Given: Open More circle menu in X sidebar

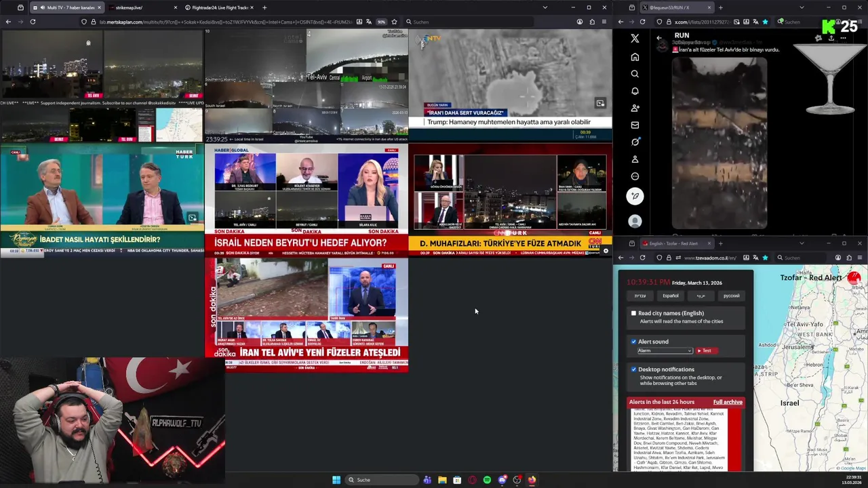Looking at the screenshot, I should pos(635,176).
